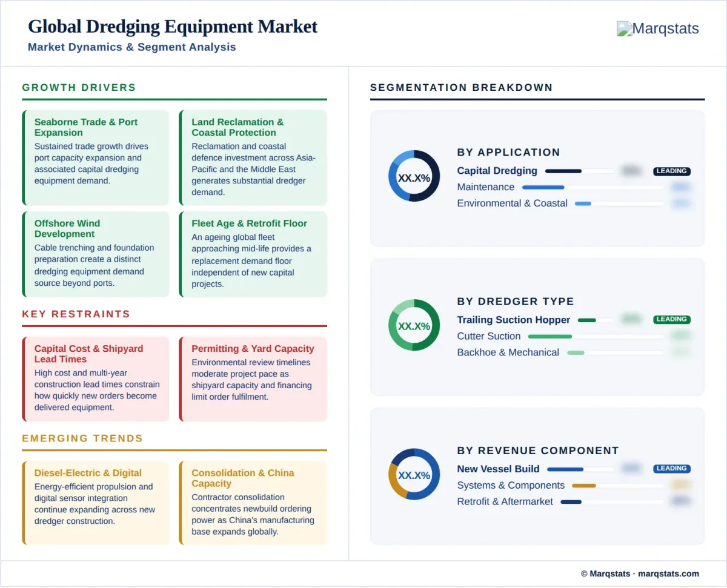Click the New Vessel Build progress bar
This screenshot has width=727, height=588.
point(580,469)
